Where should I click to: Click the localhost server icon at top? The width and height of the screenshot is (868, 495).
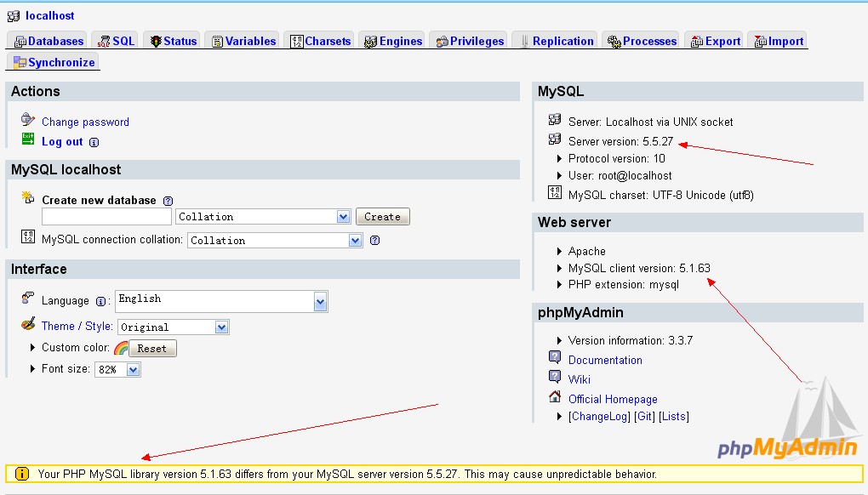[14, 16]
